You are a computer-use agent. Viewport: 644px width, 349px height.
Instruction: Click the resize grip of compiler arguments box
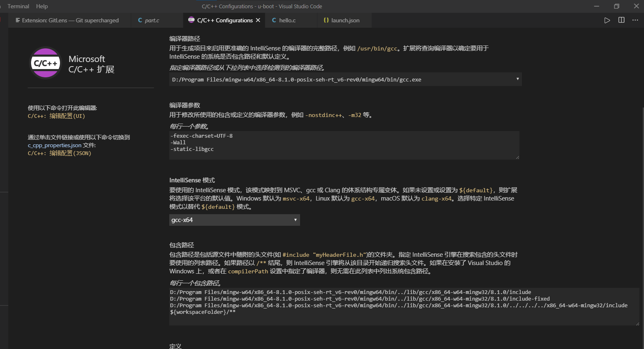tap(517, 157)
